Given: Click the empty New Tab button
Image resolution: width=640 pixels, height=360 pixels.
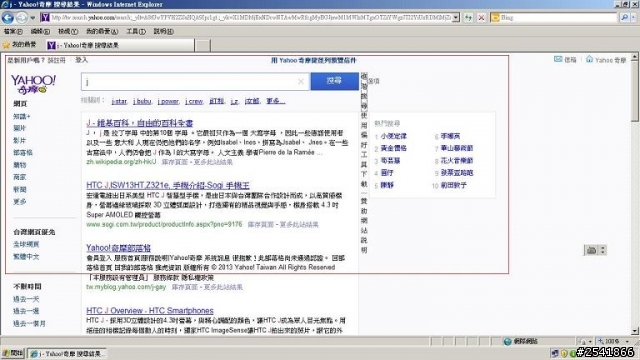Looking at the screenshot, I should (202, 45).
